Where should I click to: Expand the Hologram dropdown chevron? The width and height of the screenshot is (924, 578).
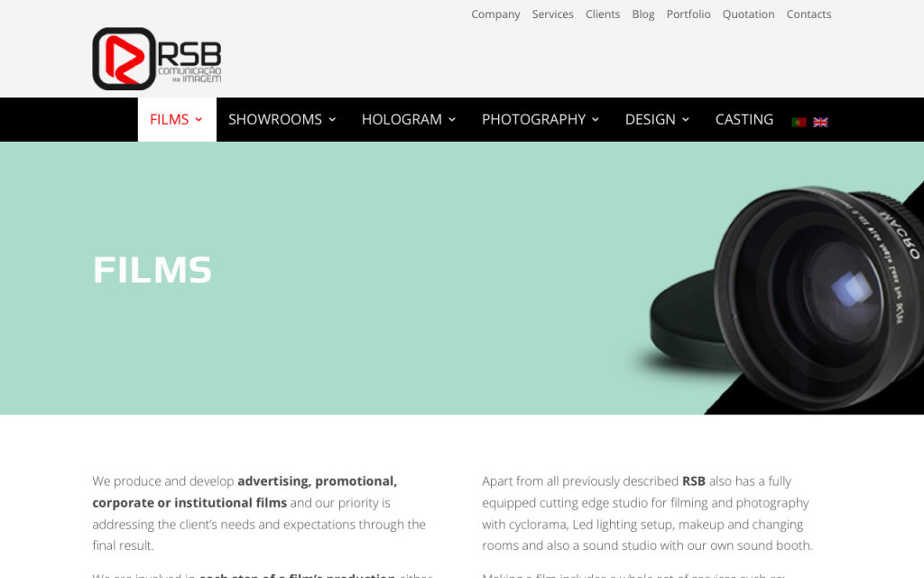click(452, 120)
